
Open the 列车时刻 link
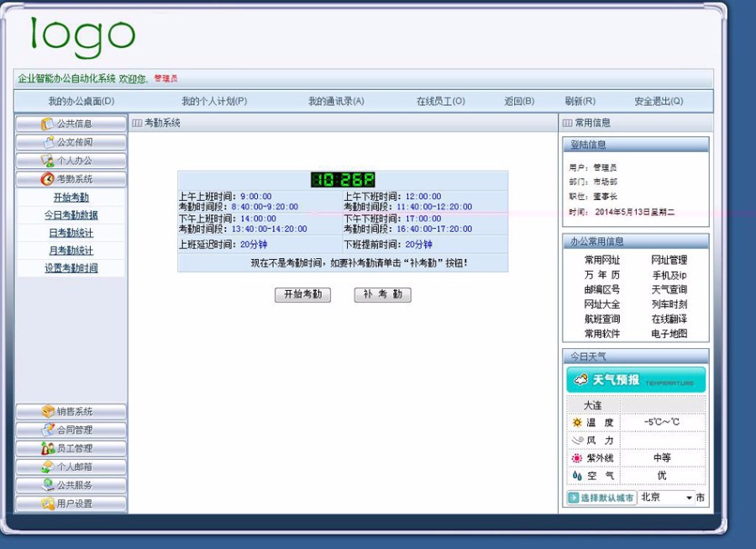(x=669, y=304)
